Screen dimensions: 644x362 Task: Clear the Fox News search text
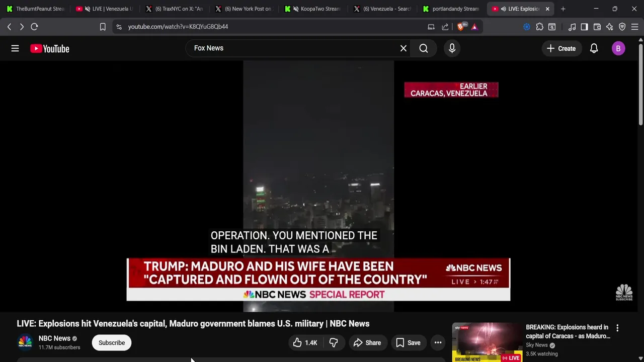coord(403,48)
